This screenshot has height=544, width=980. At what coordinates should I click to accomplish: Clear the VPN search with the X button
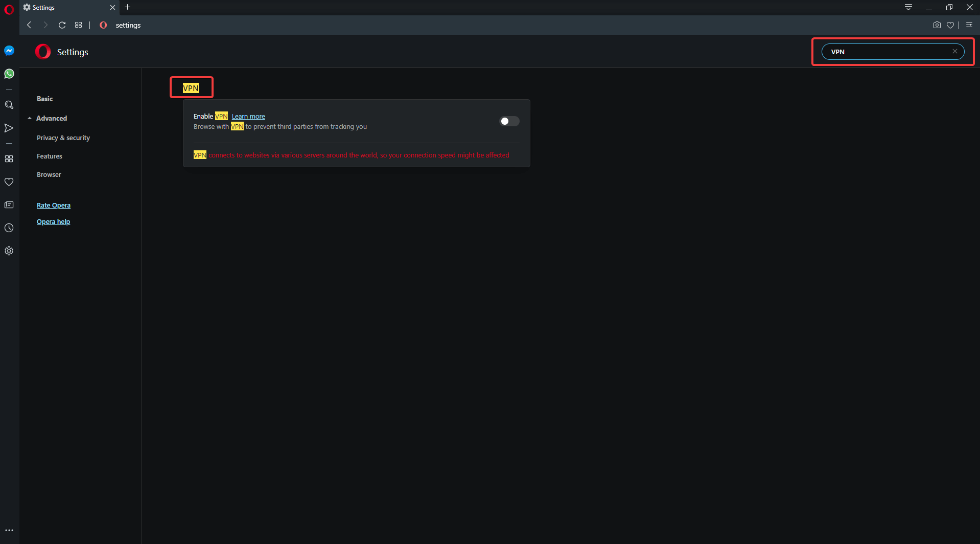click(955, 51)
